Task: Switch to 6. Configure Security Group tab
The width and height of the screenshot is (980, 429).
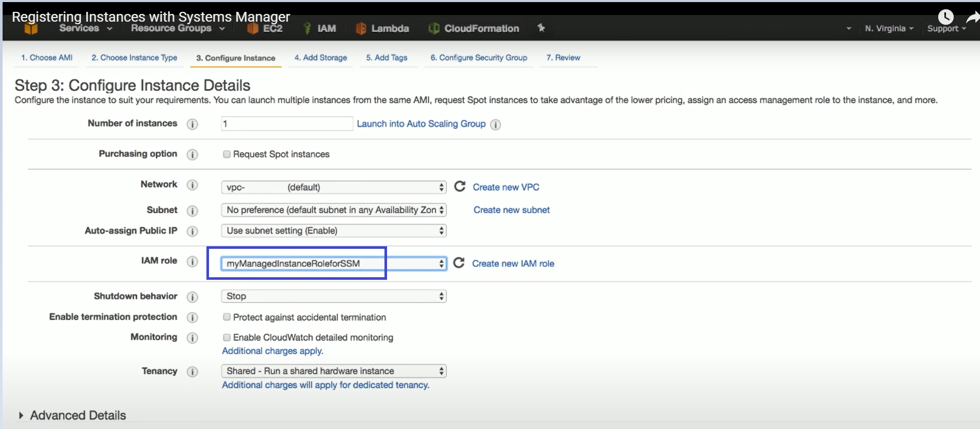Action: coord(478,58)
